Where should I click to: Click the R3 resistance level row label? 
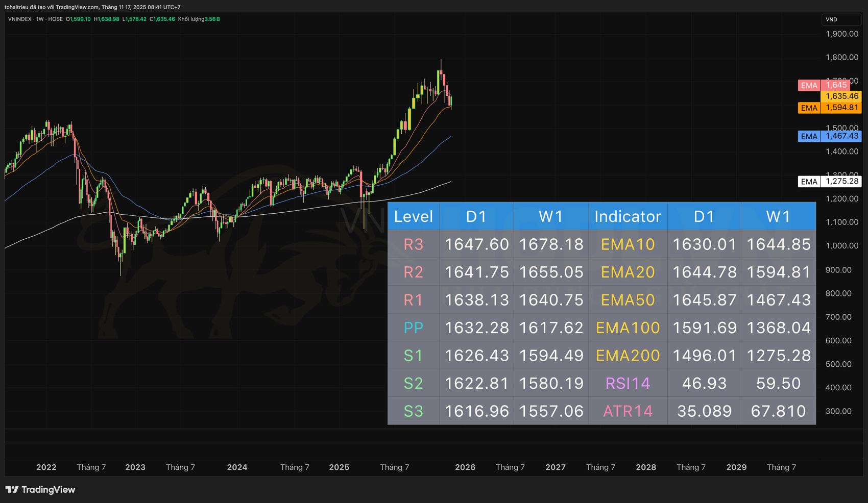click(413, 244)
